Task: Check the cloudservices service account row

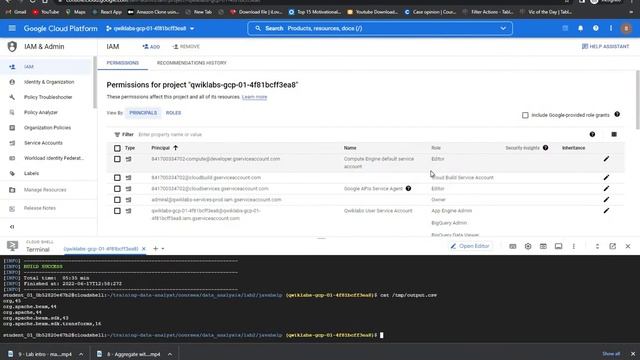Action: pyautogui.click(x=117, y=189)
